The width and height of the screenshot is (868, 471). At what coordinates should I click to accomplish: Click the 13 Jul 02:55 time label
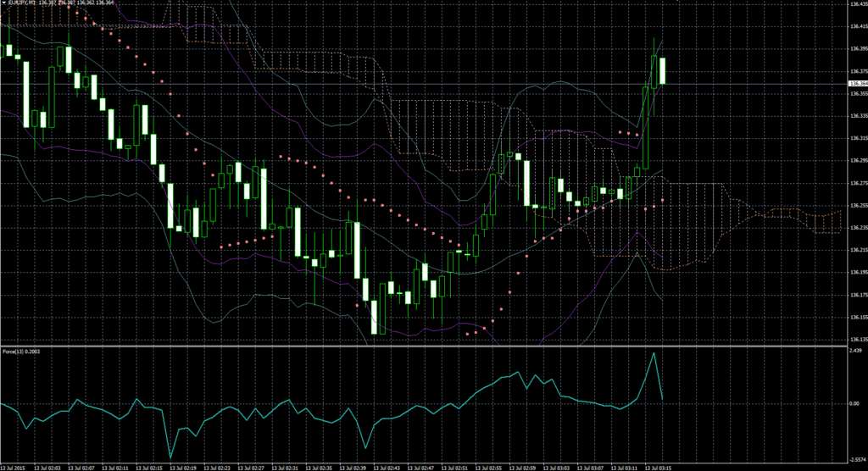tap(489, 468)
